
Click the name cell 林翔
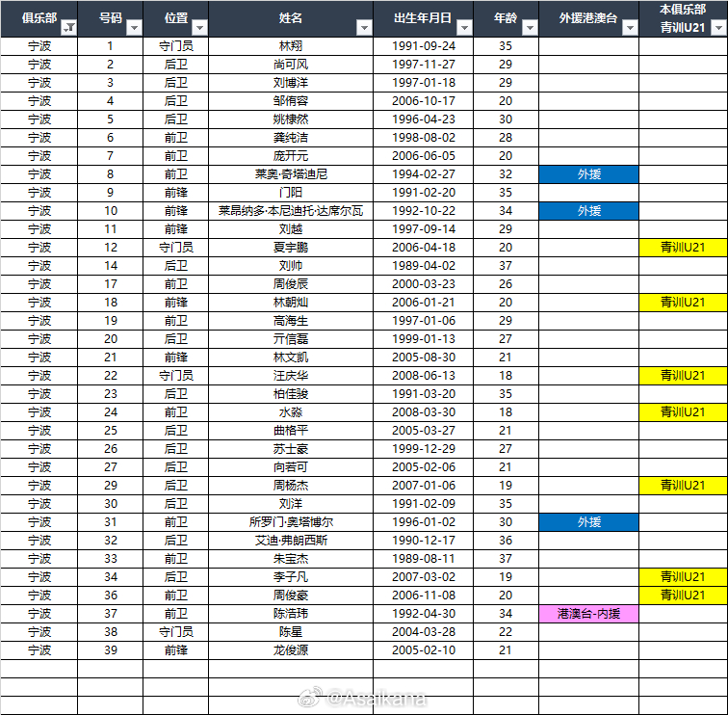pos(291,46)
